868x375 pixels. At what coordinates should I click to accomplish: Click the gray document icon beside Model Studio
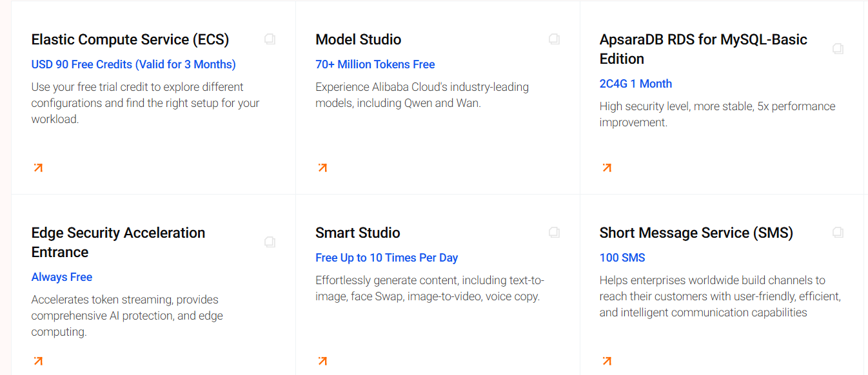point(554,39)
